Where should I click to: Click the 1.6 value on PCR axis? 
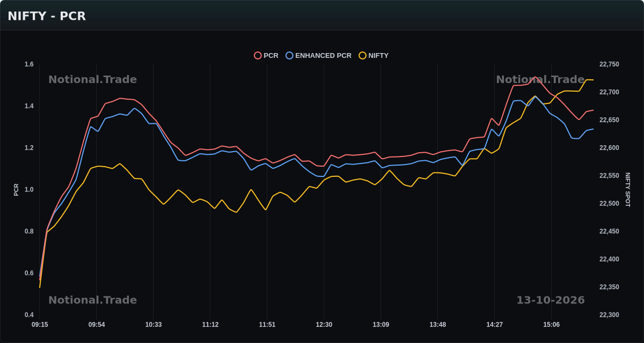pos(29,64)
